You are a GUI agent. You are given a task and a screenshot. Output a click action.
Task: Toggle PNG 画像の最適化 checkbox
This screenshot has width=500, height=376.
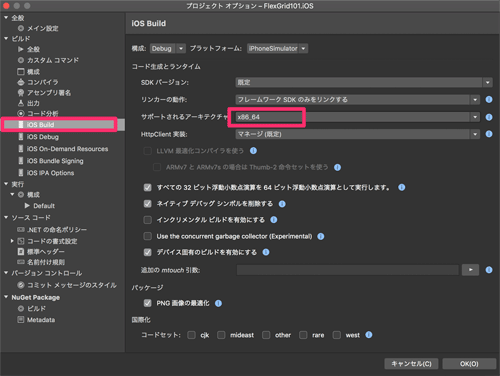(x=147, y=303)
